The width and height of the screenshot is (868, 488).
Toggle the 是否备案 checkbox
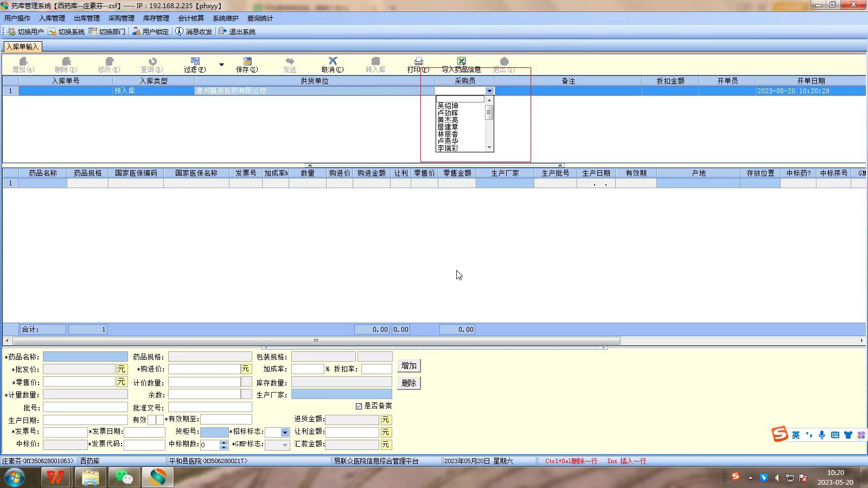click(x=359, y=406)
